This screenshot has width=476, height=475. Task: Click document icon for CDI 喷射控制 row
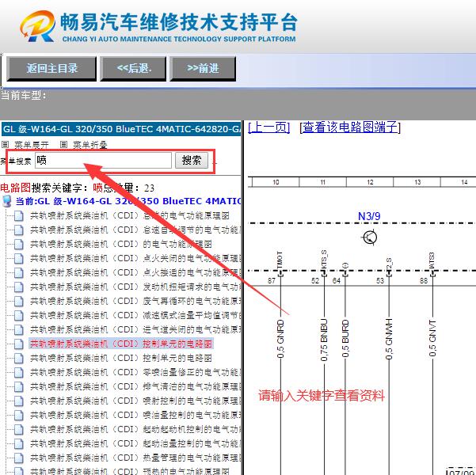(x=19, y=401)
